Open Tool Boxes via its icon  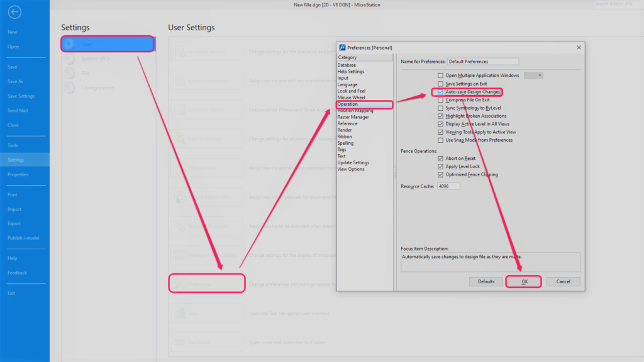179,342
